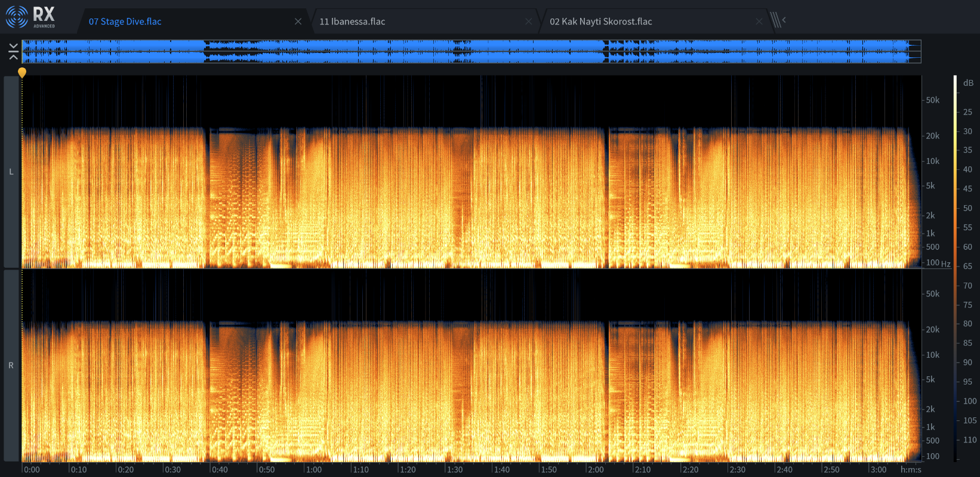Click 1:00 on the time ruler
980x477 pixels.
[x=314, y=469]
